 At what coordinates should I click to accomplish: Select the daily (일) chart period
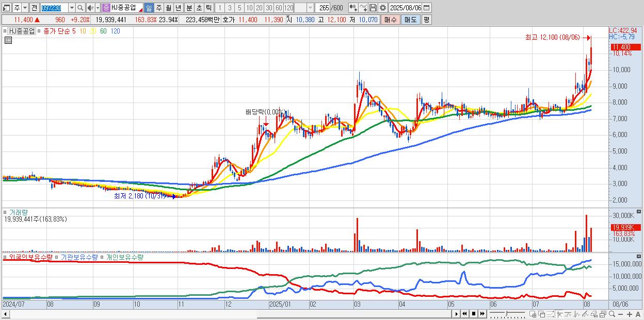pos(149,8)
